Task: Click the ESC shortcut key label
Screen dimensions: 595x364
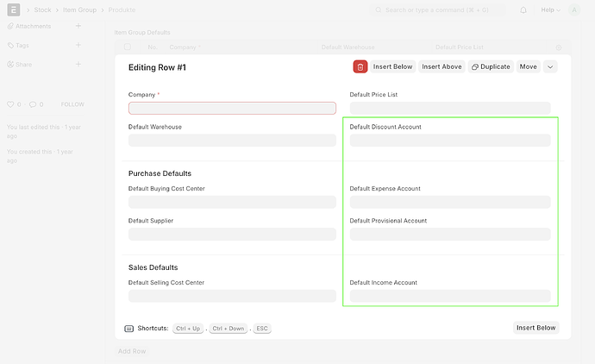Action: coord(262,329)
